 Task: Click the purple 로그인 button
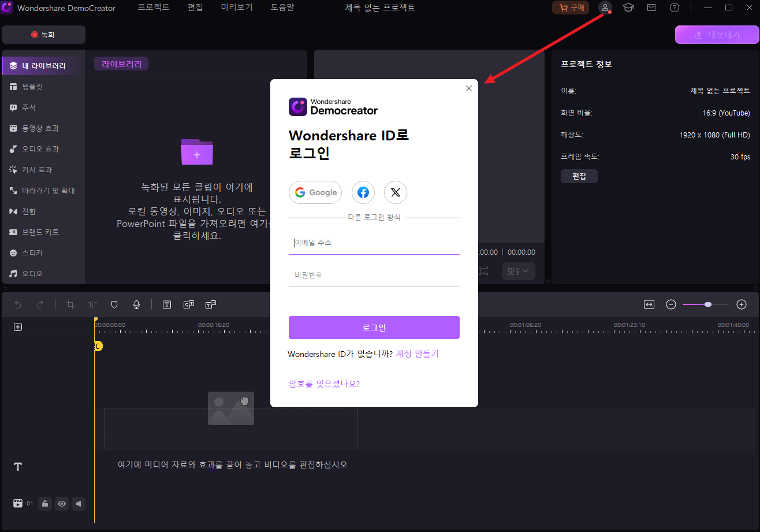pos(374,328)
